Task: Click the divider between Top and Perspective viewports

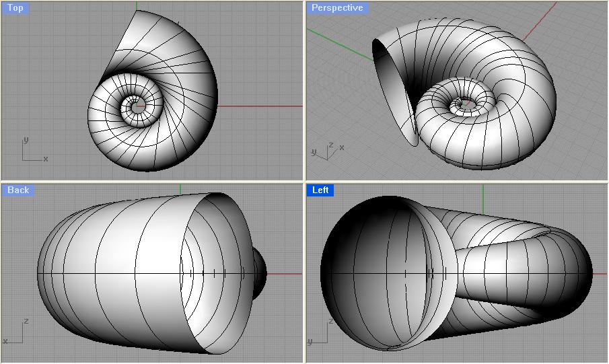Action: click(x=304, y=91)
